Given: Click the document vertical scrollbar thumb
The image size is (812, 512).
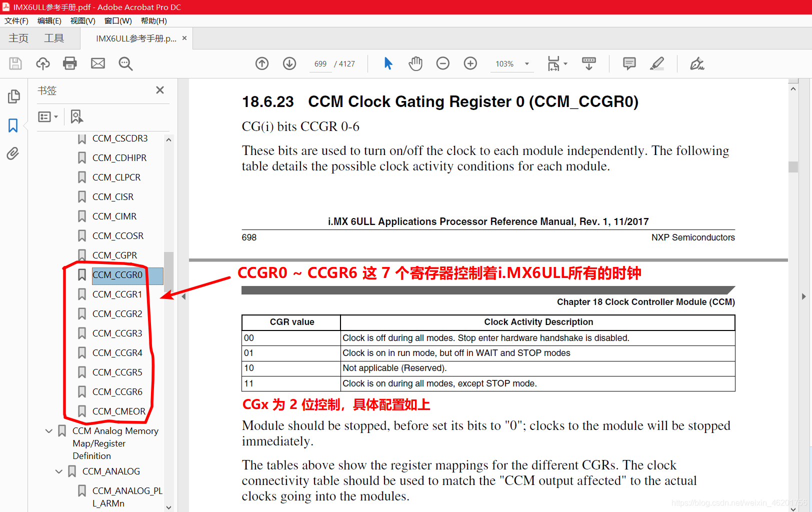Looking at the screenshot, I should (793, 166).
